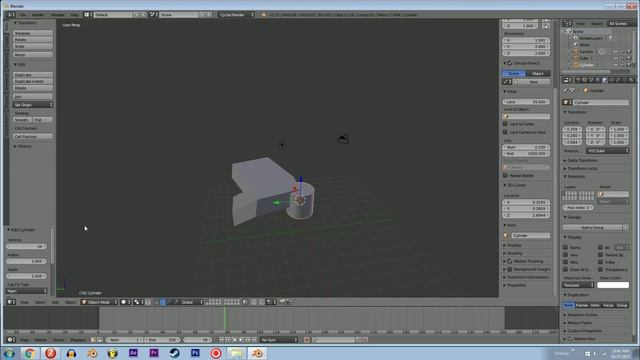640x360 pixels.
Task: Click the timeline End frame field
Action: click(162, 340)
